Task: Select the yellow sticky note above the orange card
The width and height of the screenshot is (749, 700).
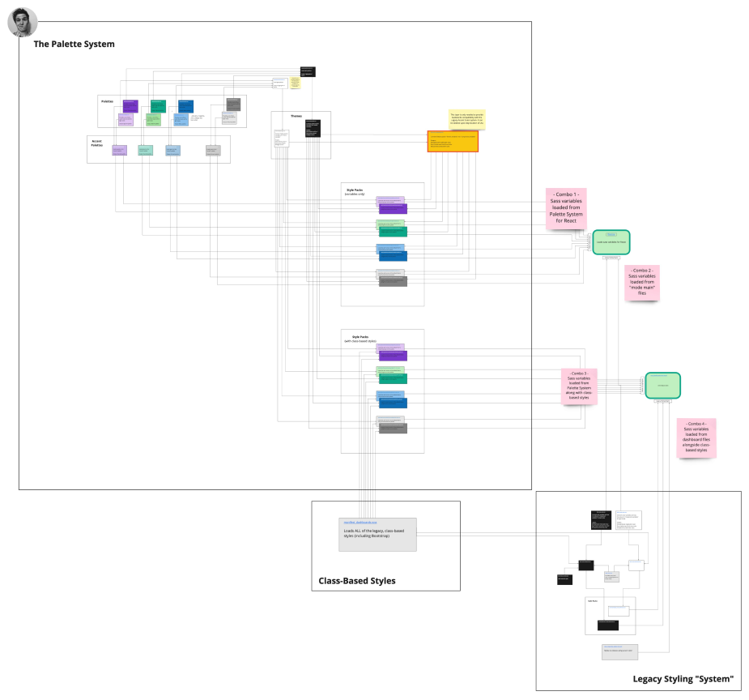Action: click(x=466, y=119)
